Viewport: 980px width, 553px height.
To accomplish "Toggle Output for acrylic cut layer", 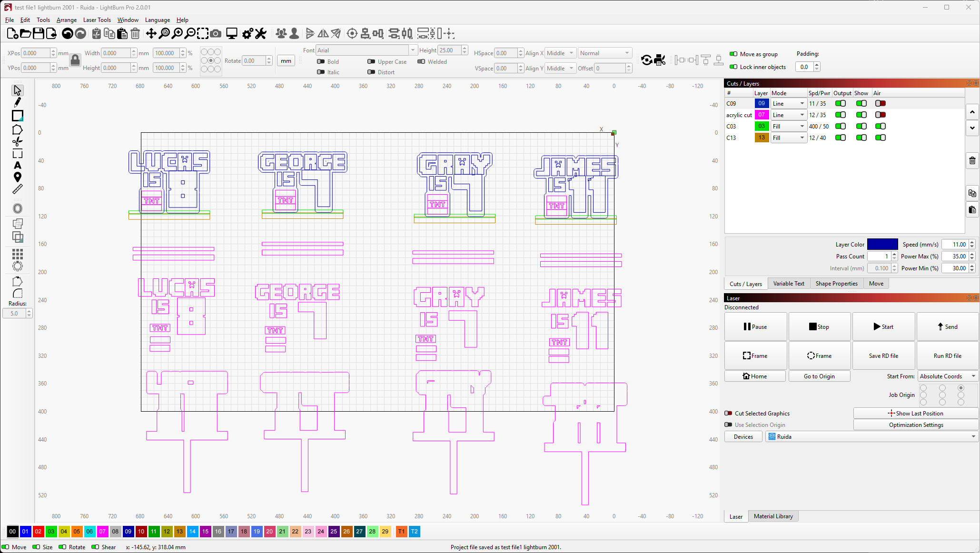I will pyautogui.click(x=841, y=115).
